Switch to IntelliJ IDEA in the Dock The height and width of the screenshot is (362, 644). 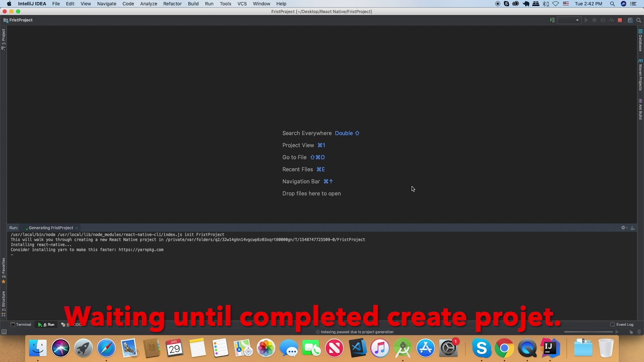tap(549, 348)
